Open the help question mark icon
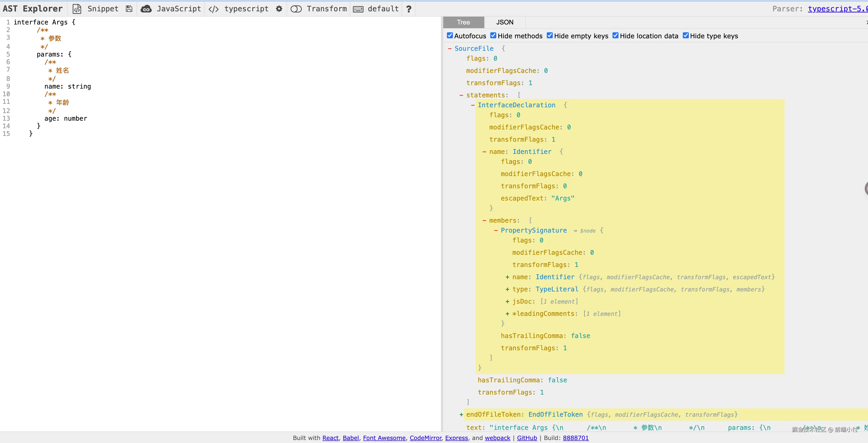The width and height of the screenshot is (868, 443). [x=409, y=9]
